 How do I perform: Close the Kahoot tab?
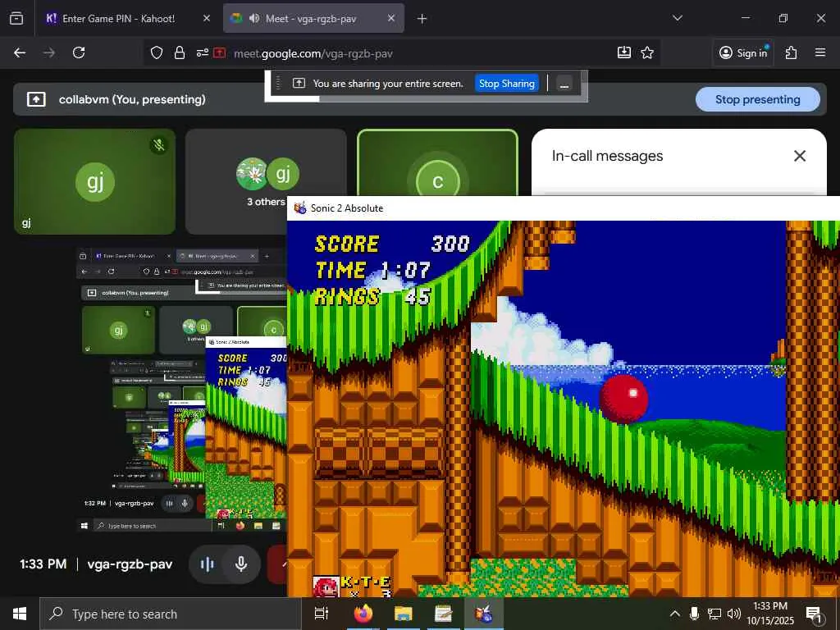[206, 18]
